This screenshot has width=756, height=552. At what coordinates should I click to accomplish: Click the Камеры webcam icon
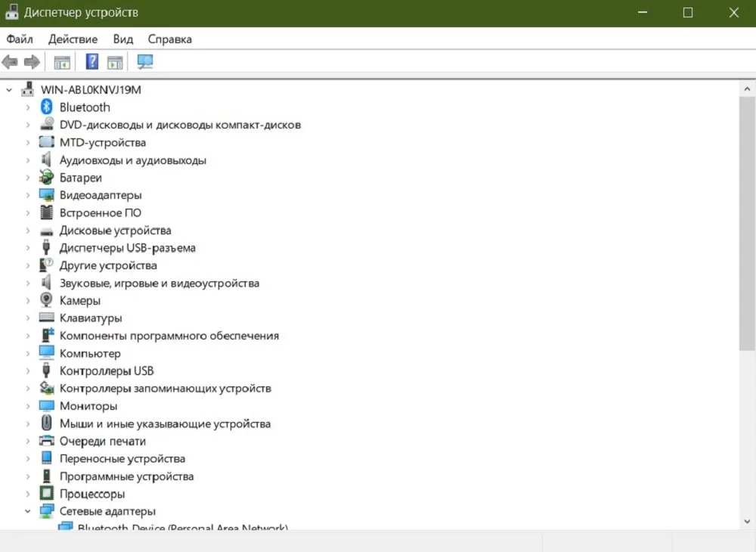tap(46, 300)
